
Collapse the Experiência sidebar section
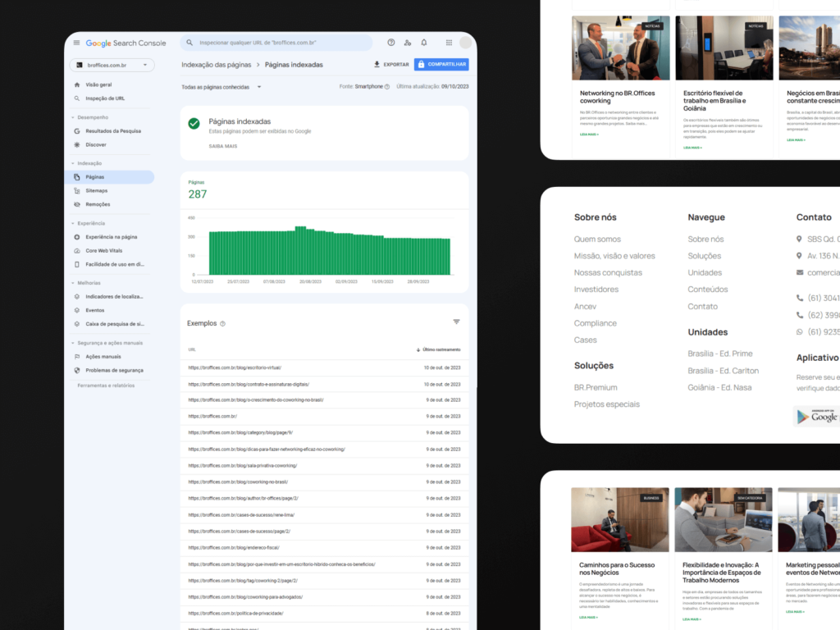tap(73, 223)
